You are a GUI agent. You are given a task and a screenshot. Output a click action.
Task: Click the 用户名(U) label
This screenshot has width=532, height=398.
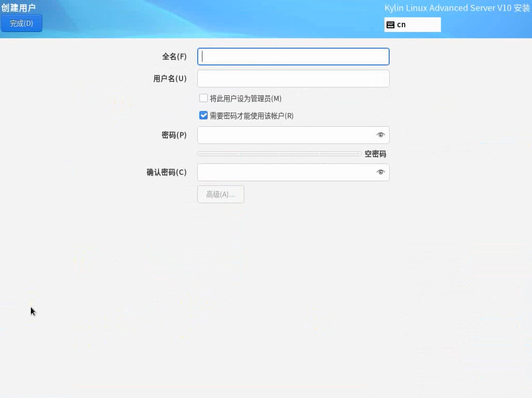click(x=170, y=79)
